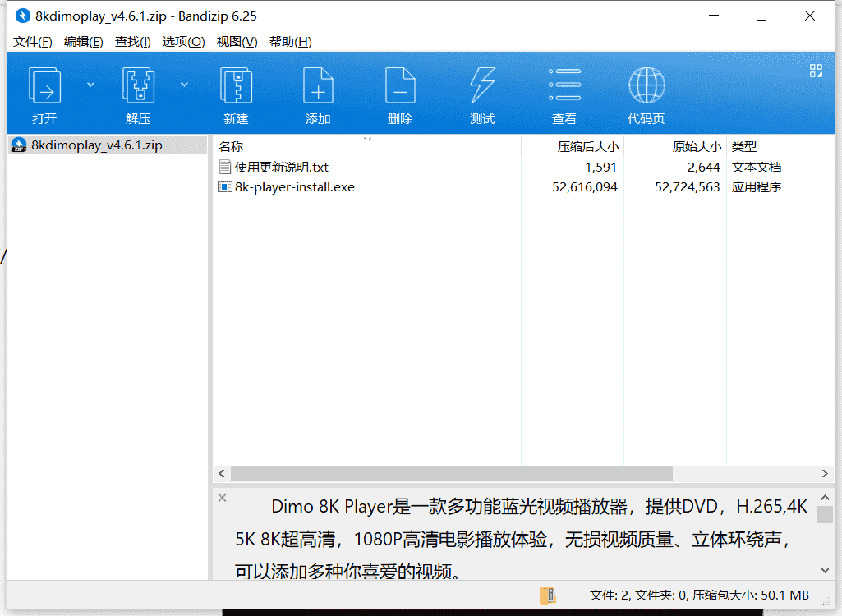Image resolution: width=842 pixels, height=616 pixels.
Task: Open the 帮助(H) menu
Action: pyautogui.click(x=290, y=42)
